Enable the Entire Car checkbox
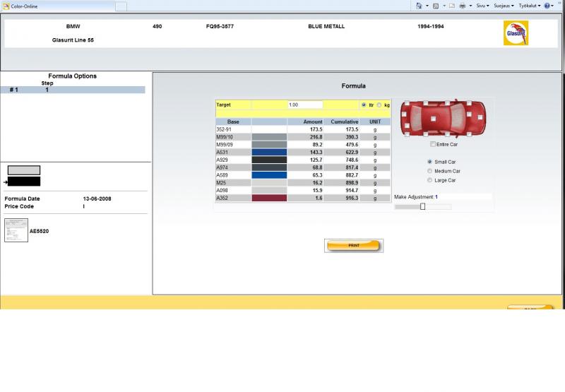565x392 pixels. [433, 145]
